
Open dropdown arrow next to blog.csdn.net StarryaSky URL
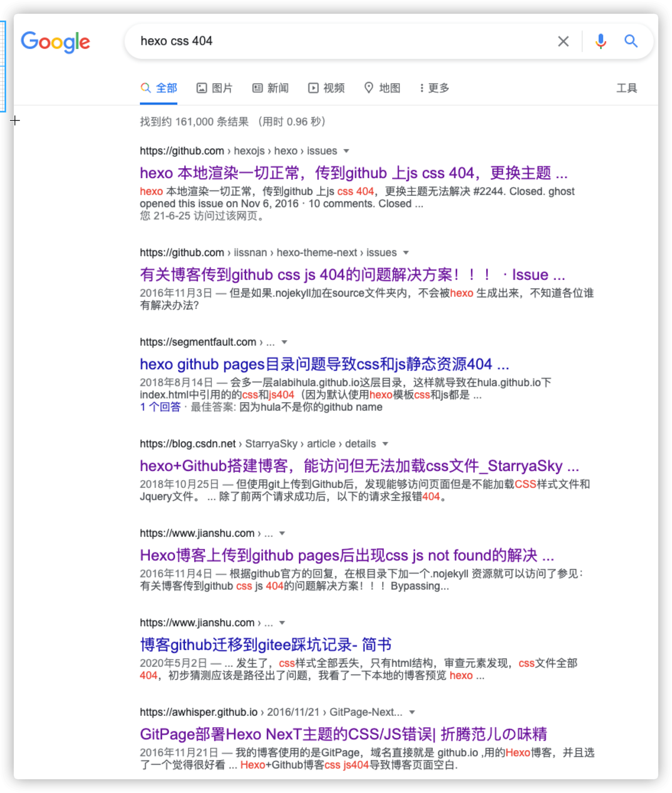click(x=385, y=444)
